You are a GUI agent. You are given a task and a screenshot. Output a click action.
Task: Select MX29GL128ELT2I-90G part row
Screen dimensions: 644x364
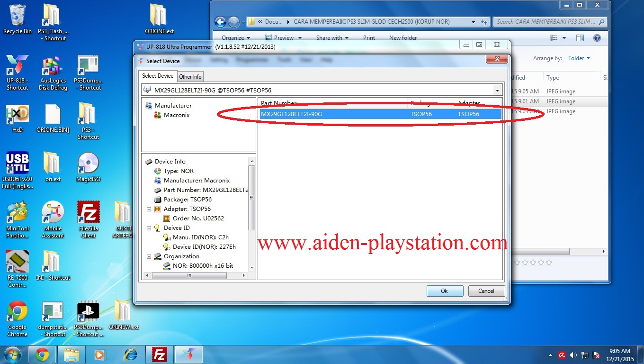pyautogui.click(x=380, y=114)
